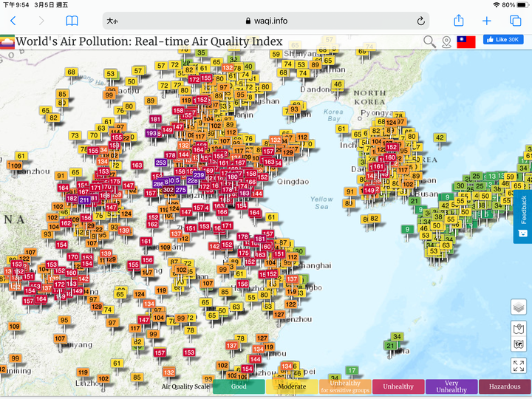This screenshot has height=399, width=532.
Task: Toggle fullscreen map icon
Action: tap(519, 366)
